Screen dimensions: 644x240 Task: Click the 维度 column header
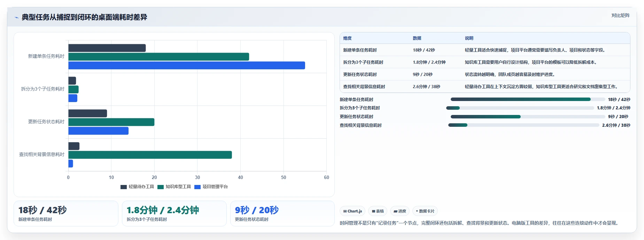[x=347, y=38]
